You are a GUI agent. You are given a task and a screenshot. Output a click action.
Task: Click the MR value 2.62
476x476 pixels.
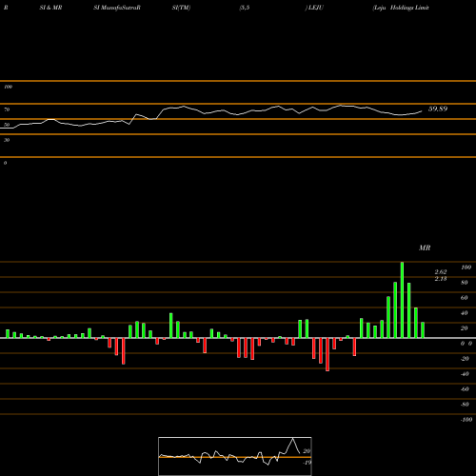[x=441, y=272]
